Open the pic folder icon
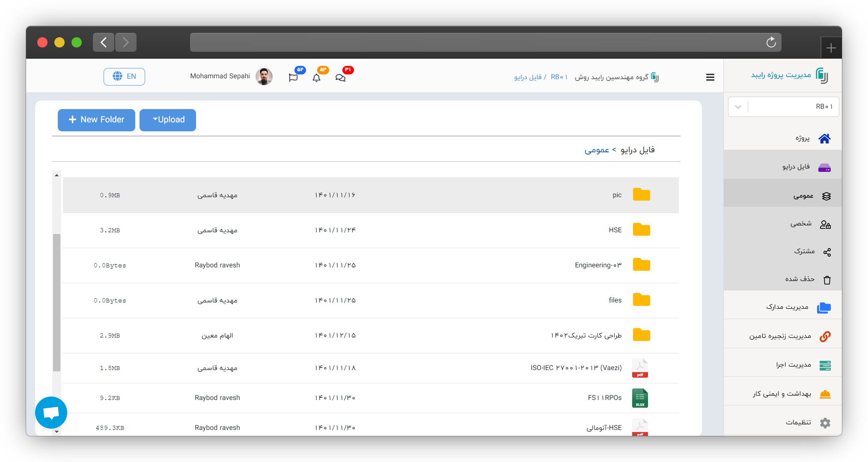 641,195
